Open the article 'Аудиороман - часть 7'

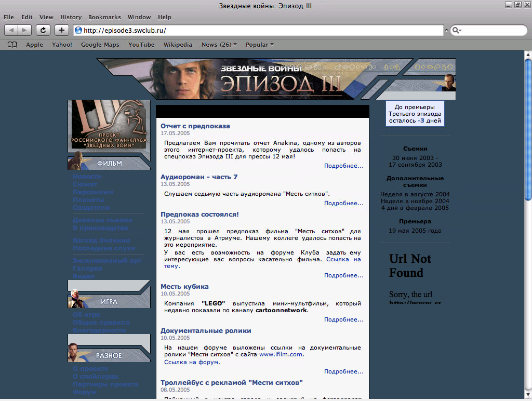(199, 177)
